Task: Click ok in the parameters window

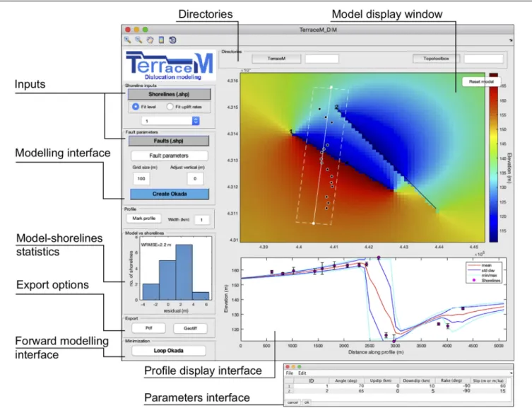Action: [307, 402]
